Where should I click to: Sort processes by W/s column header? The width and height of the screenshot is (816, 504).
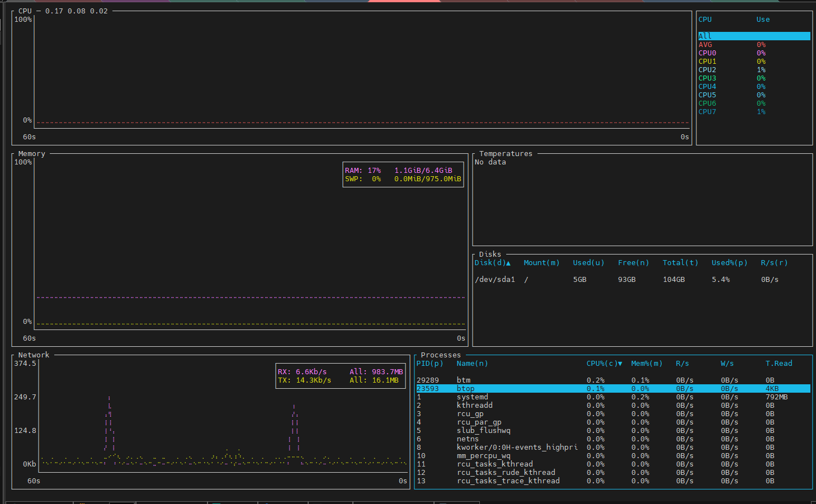pyautogui.click(x=727, y=363)
